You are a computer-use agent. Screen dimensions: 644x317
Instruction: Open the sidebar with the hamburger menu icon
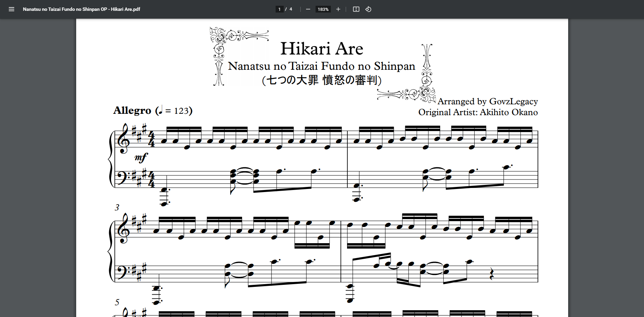click(12, 9)
